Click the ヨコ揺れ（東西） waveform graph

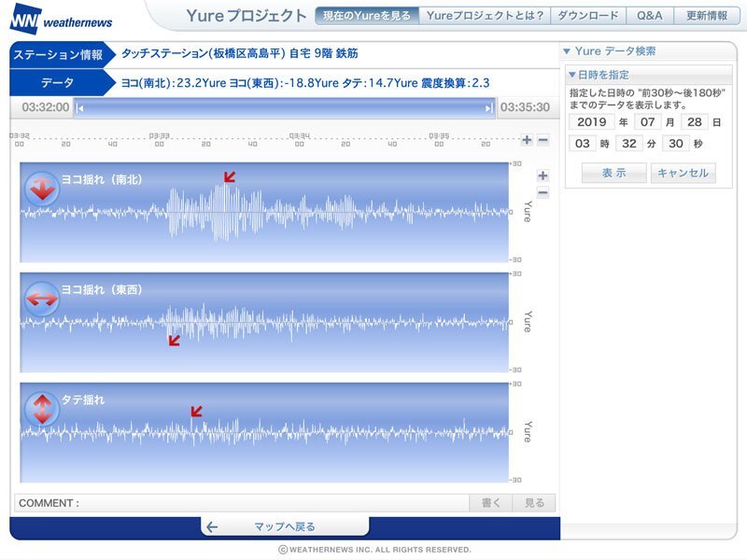(x=264, y=322)
